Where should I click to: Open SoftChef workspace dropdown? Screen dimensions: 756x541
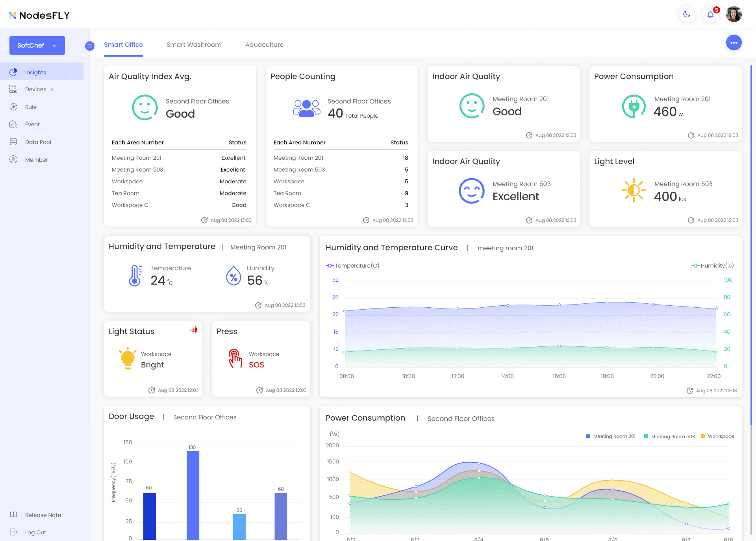(37, 46)
